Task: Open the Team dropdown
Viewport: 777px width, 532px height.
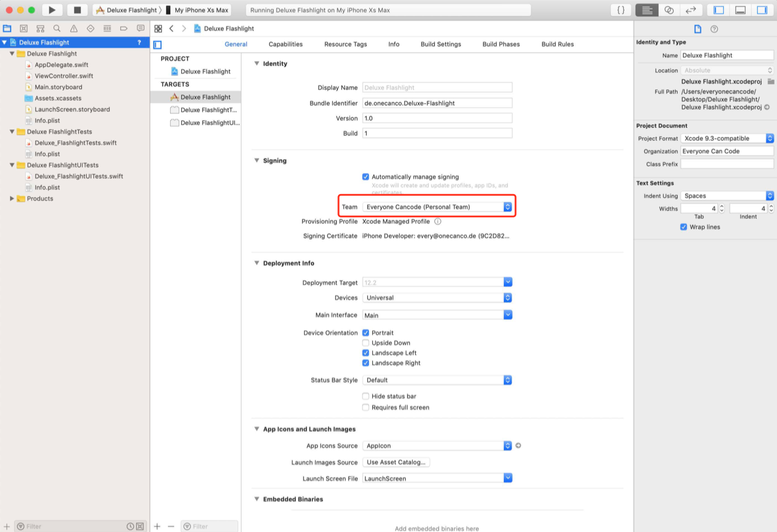Action: point(437,207)
